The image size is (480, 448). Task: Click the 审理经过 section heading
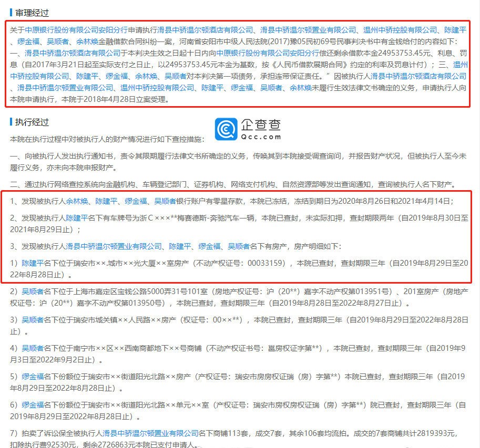32,13
